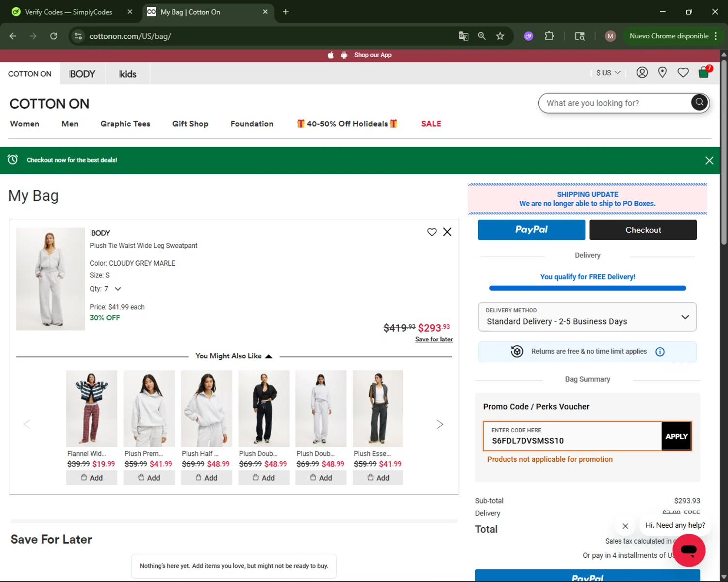Open the live chat bubble button
728x582 pixels.
point(689,550)
